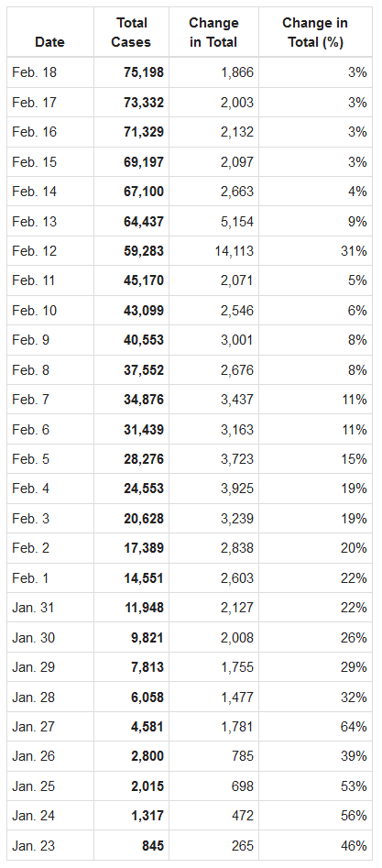This screenshot has width=382, height=868.
Task: Click the Change in Total (%) header
Action: [x=315, y=33]
